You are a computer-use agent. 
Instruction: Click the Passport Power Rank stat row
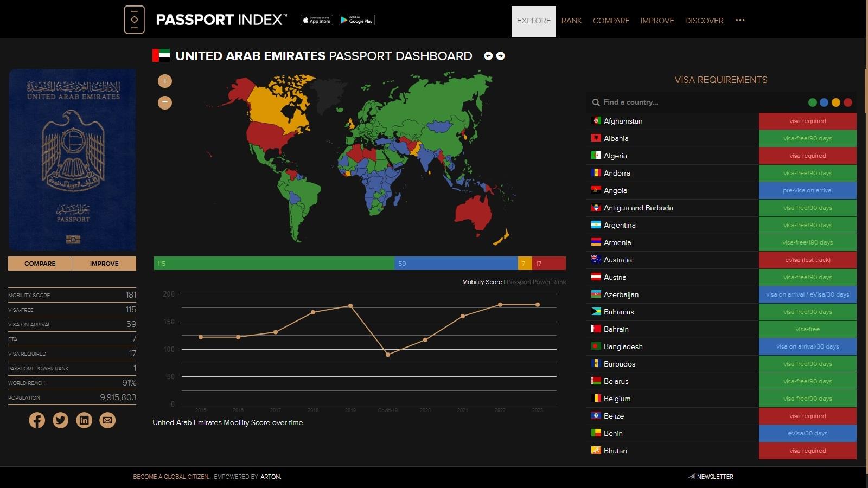(72, 368)
